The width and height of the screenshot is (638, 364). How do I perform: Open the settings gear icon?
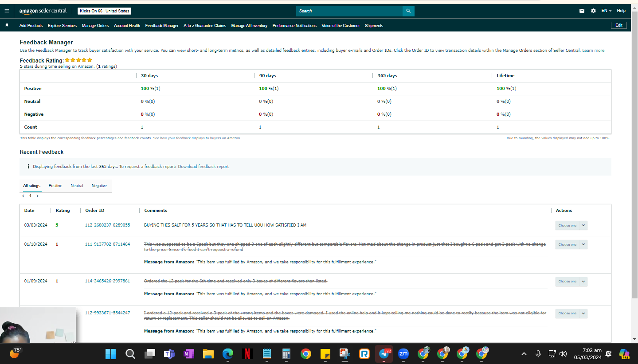[x=593, y=11]
